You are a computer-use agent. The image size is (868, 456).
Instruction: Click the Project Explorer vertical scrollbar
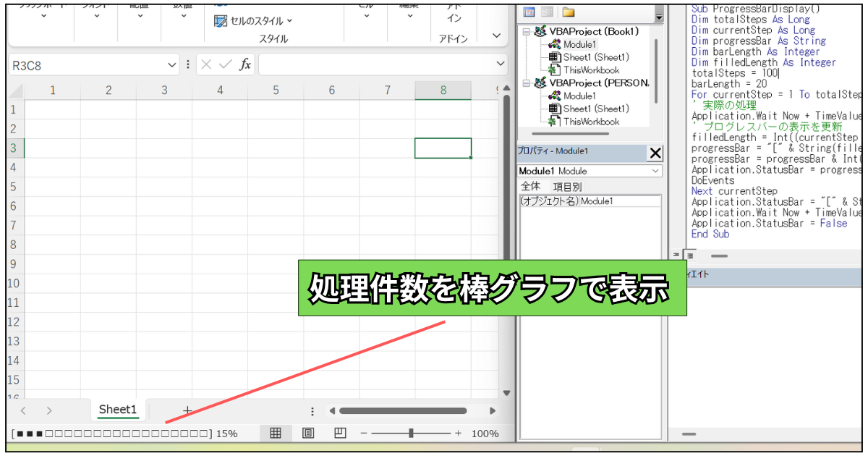pyautogui.click(x=657, y=71)
